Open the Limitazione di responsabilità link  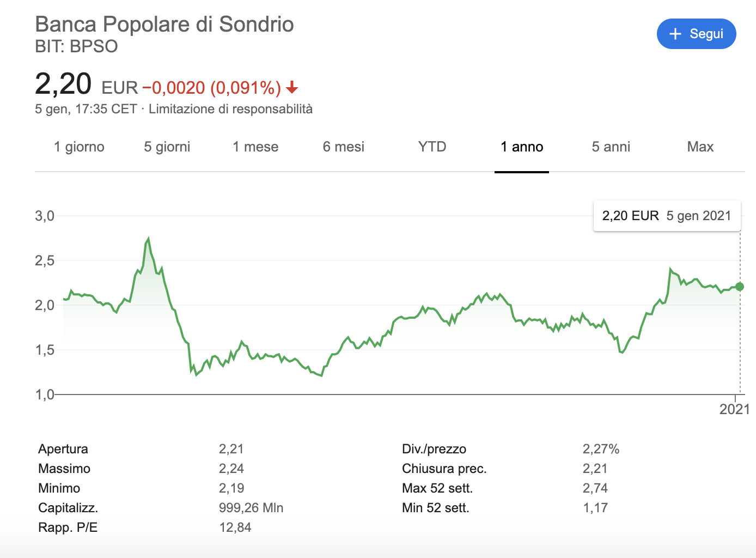click(x=230, y=109)
